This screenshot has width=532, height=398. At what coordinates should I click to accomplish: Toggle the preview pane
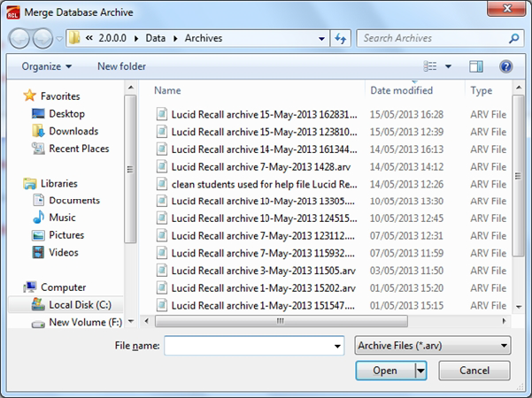[x=476, y=66]
